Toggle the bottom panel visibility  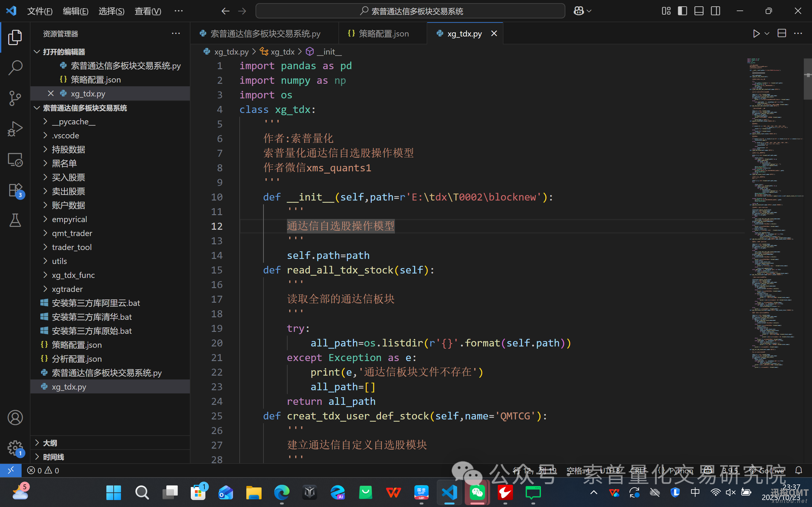699,11
